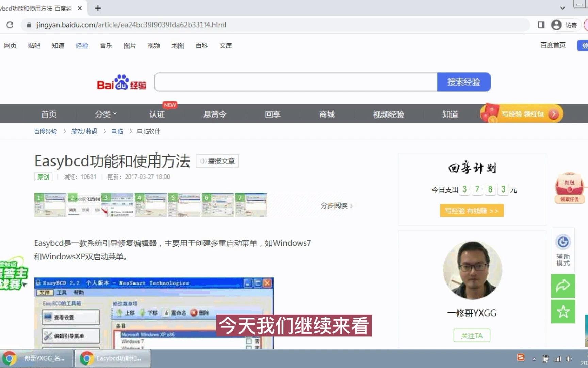Click the green star favorite icon

click(563, 311)
